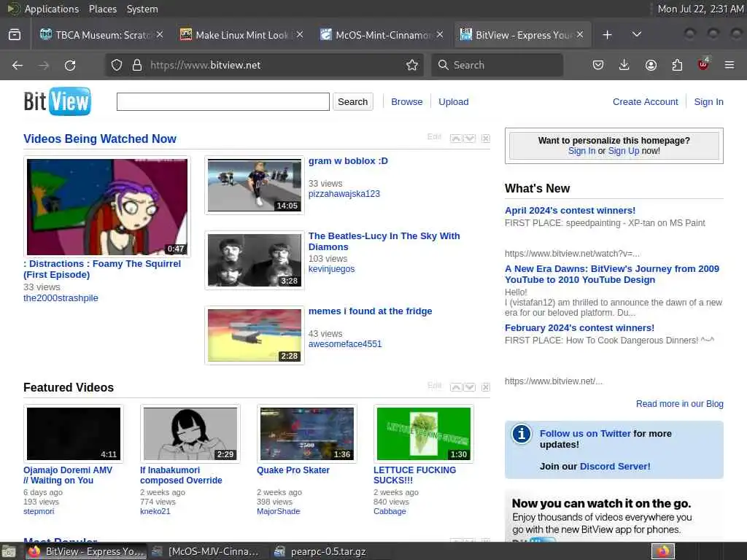The height and width of the screenshot is (560, 747).
Task: Open the Foamy The Squirrel video thumbnail
Action: point(107,207)
